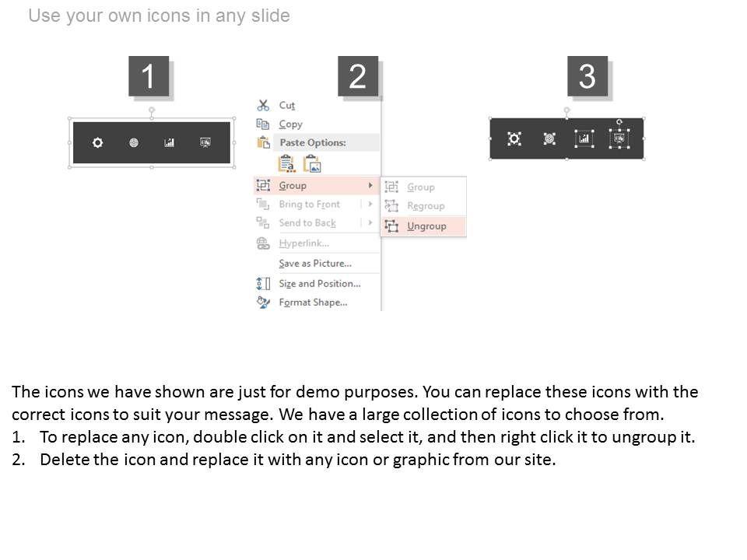This screenshot has height=560, width=747.
Task: Click the Bring to Front entry
Action: pyautogui.click(x=310, y=205)
